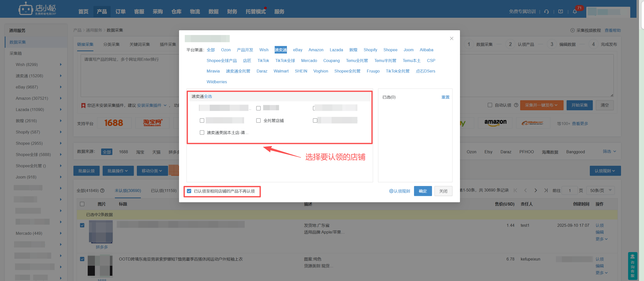644x281 pixels.
Task: Check the blurred store checkbox left of 全托管店铺
Action: click(202, 120)
